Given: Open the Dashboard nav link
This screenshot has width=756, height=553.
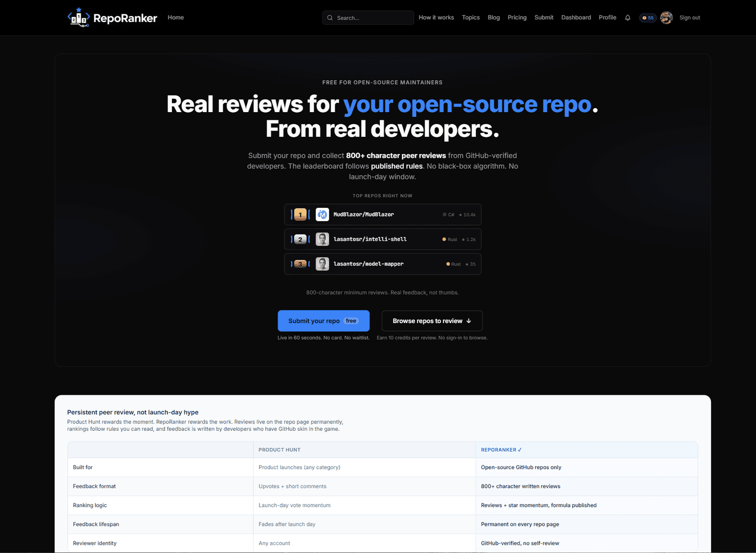Looking at the screenshot, I should click(576, 17).
